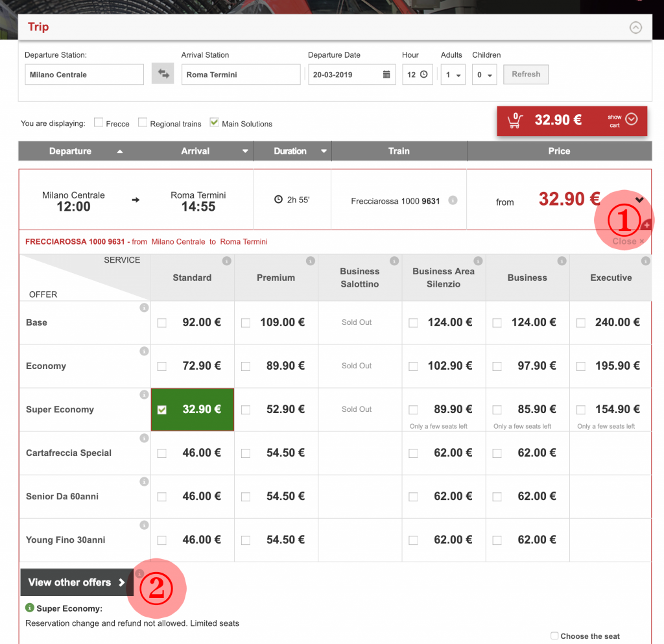Select Base Business 124.00 € fare

[x=497, y=323]
